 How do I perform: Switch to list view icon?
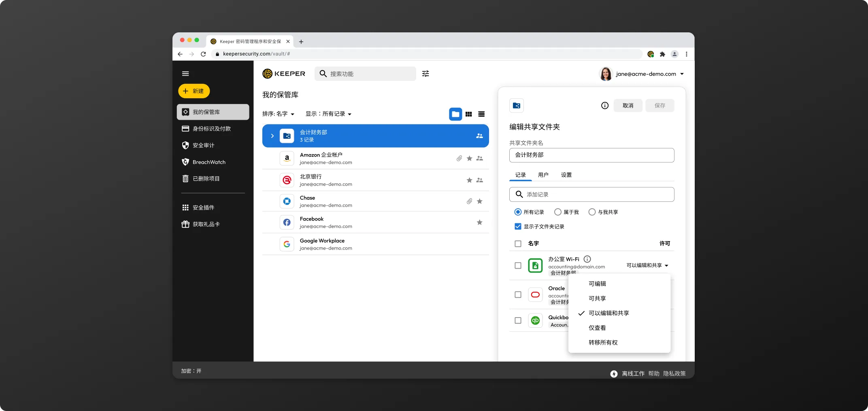(481, 114)
